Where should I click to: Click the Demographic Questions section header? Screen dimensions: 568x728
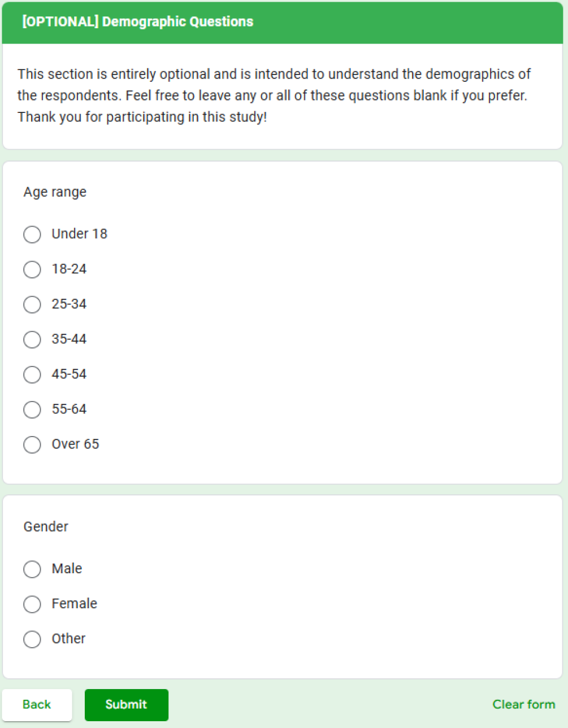177,22
